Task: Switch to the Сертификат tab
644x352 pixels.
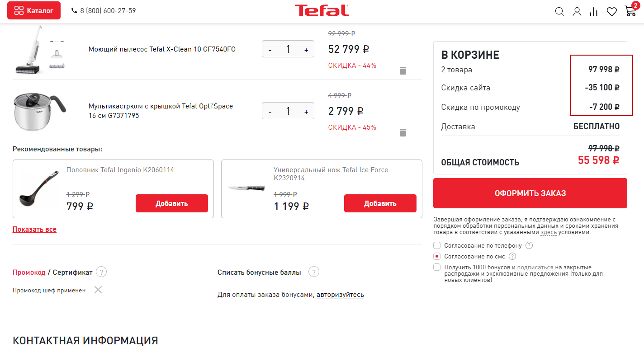Action: pos(72,272)
